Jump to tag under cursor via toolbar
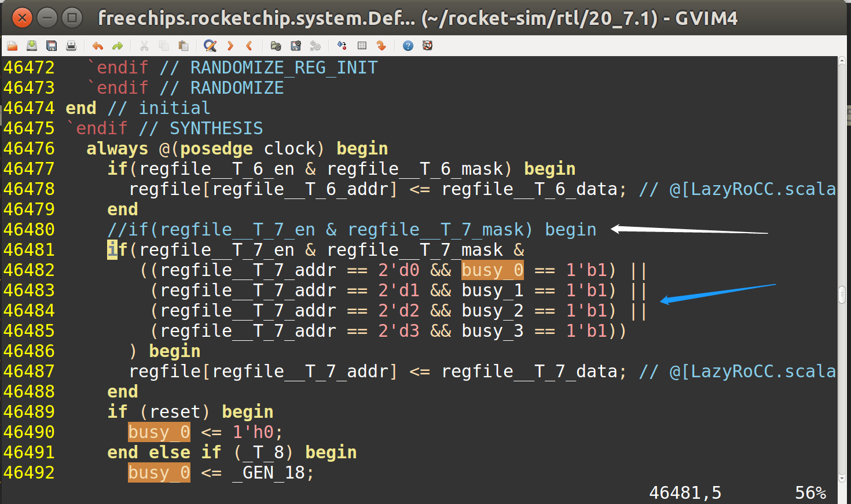This screenshot has height=504, width=851. point(382,46)
